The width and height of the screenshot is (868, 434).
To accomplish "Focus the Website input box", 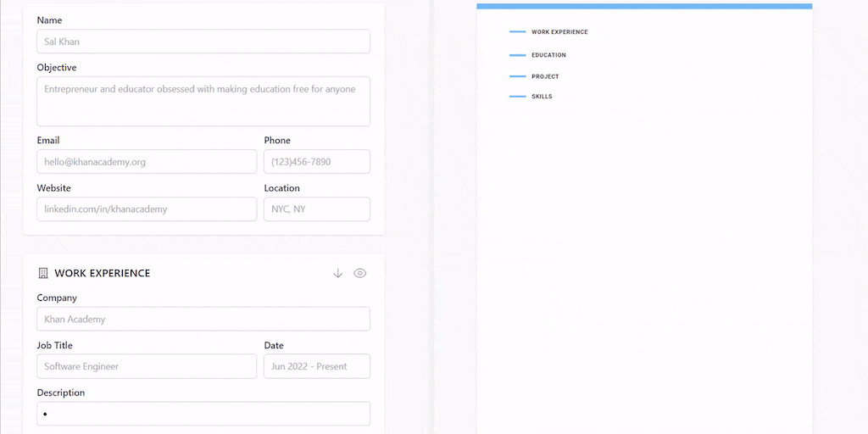I will 147,209.
